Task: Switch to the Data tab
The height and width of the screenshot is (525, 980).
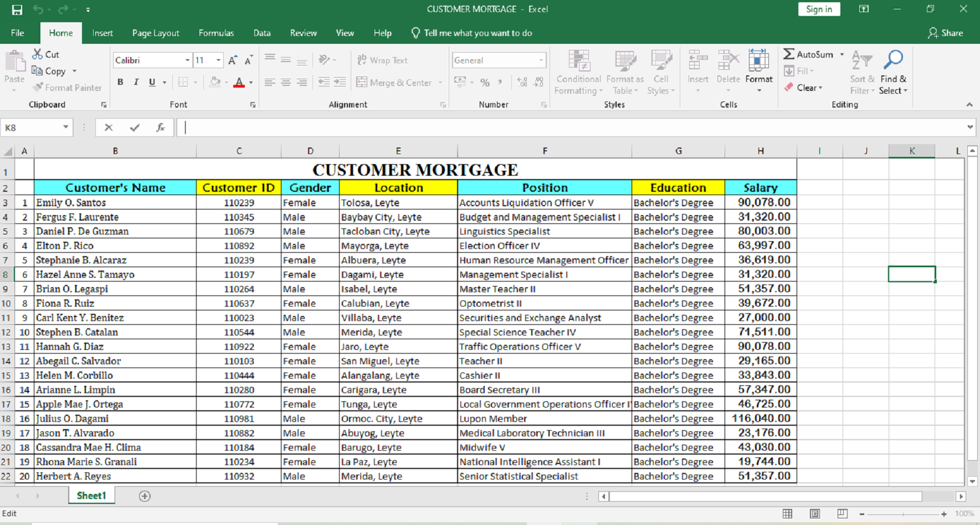Action: tap(262, 33)
